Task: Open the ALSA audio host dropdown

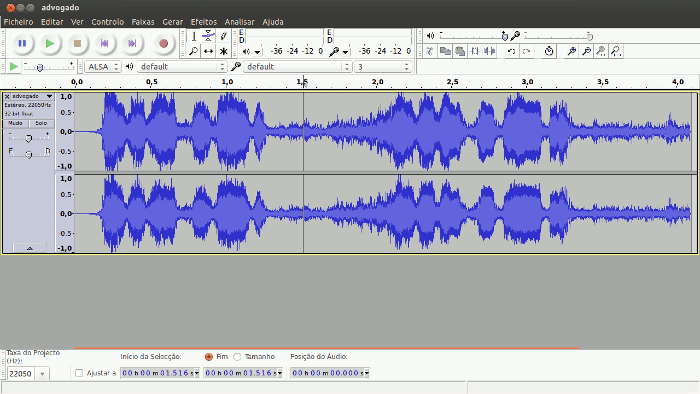Action: 103,66
